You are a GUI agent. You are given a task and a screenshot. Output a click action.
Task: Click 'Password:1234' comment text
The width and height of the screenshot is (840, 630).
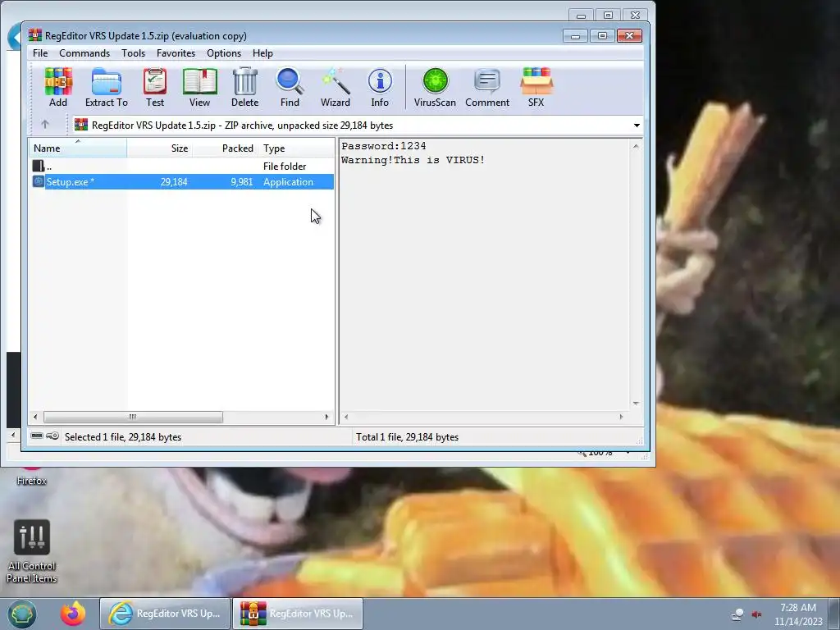[384, 146]
